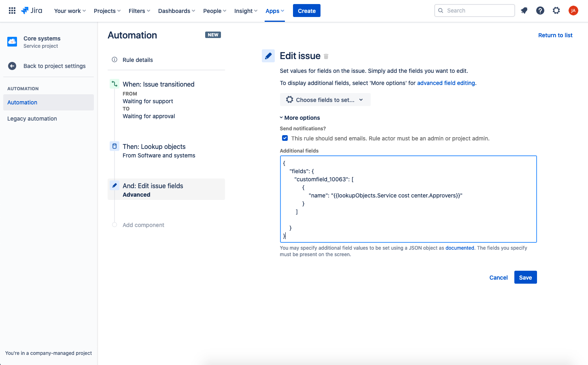Open the settings gear icon
This screenshot has height=365, width=588.
tap(556, 11)
